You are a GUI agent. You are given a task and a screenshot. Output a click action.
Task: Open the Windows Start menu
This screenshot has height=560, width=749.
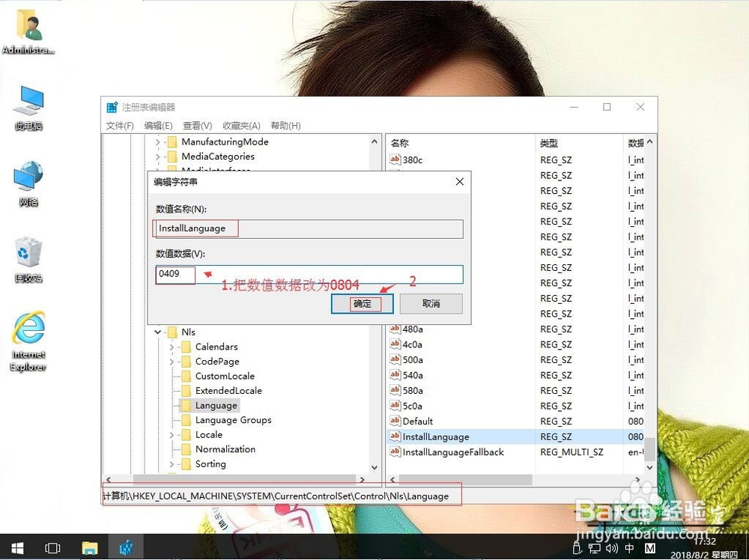(x=17, y=547)
